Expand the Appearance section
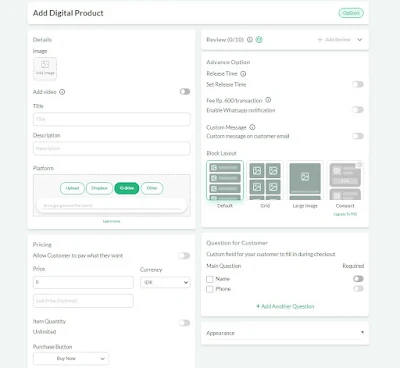The width and height of the screenshot is (400, 368). point(285,333)
